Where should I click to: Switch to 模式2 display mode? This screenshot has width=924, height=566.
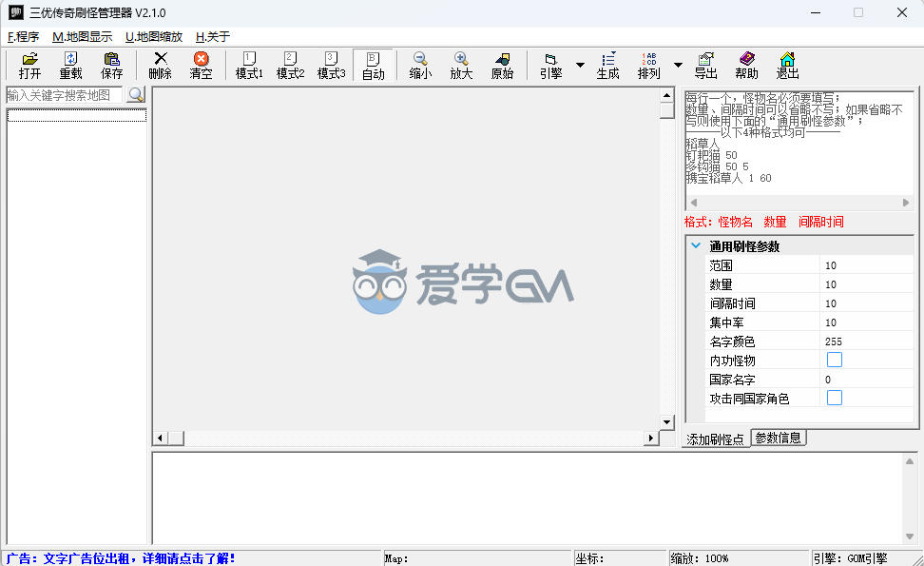tap(291, 66)
